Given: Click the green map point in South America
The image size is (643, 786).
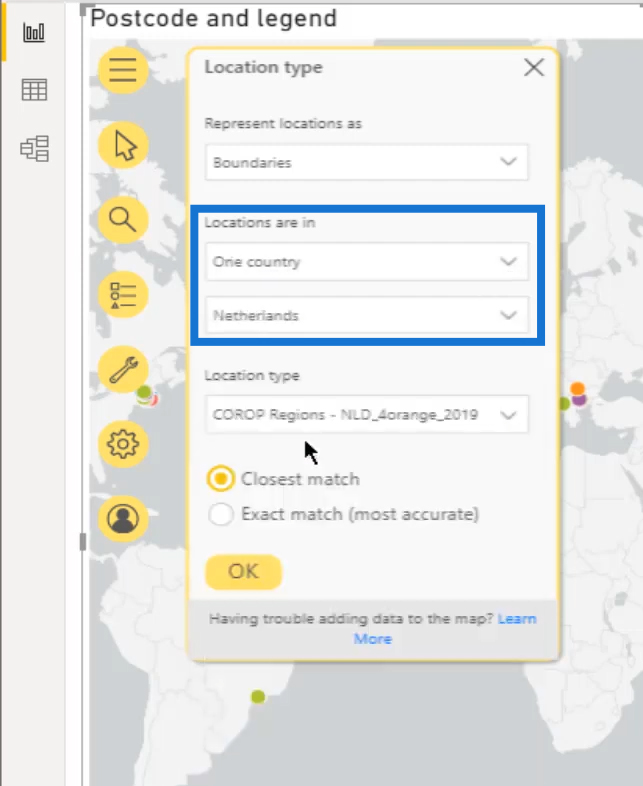Looking at the screenshot, I should 258,696.
